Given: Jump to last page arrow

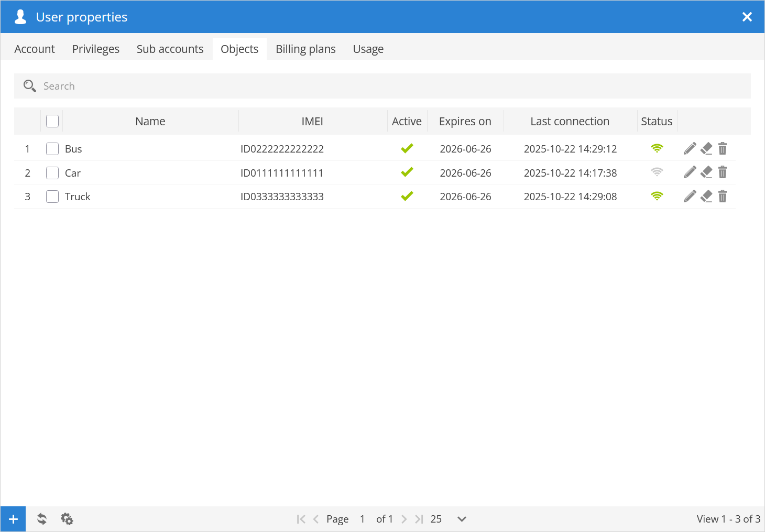Looking at the screenshot, I should pos(419,519).
